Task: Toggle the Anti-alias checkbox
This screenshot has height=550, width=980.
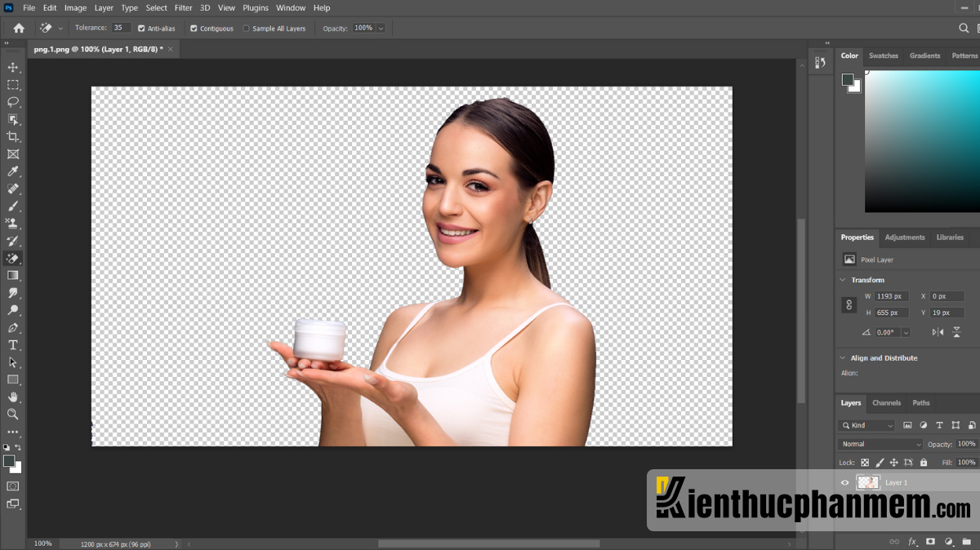Action: click(x=141, y=28)
